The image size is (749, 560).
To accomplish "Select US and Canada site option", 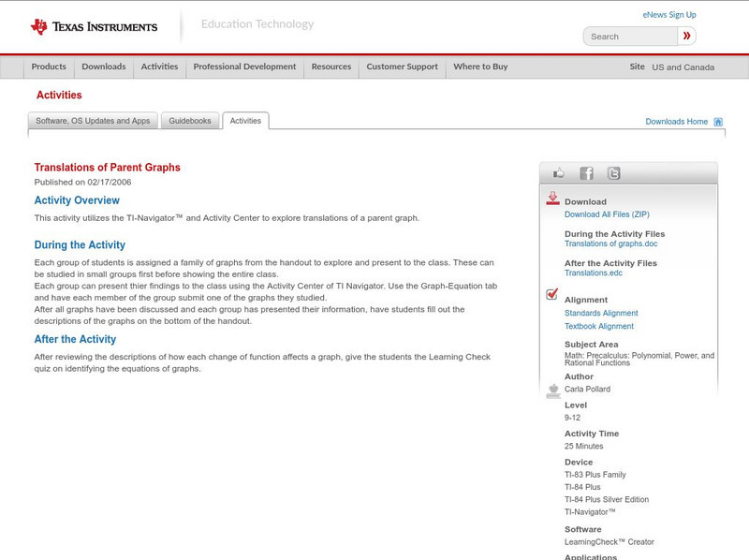I will [683, 67].
